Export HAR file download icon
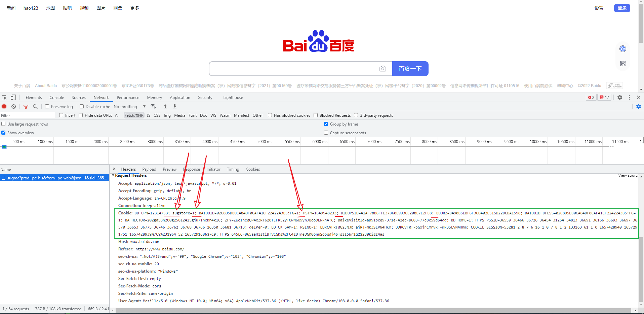 175,106
